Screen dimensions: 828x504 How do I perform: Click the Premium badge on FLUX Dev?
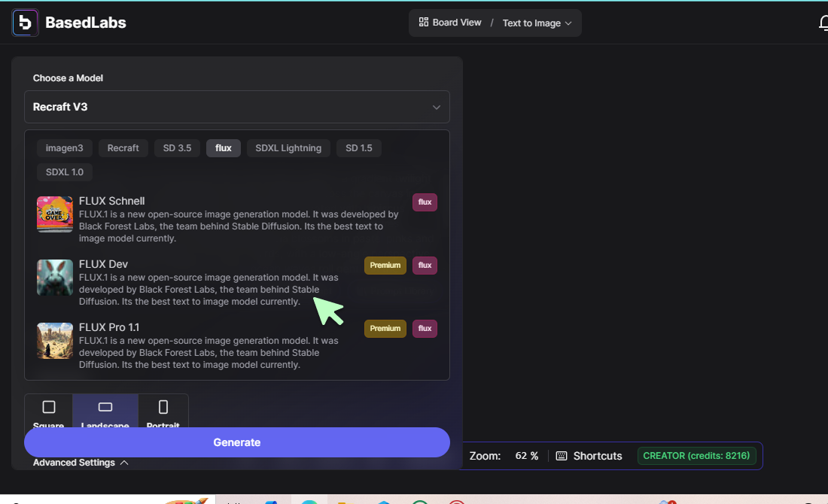click(385, 266)
